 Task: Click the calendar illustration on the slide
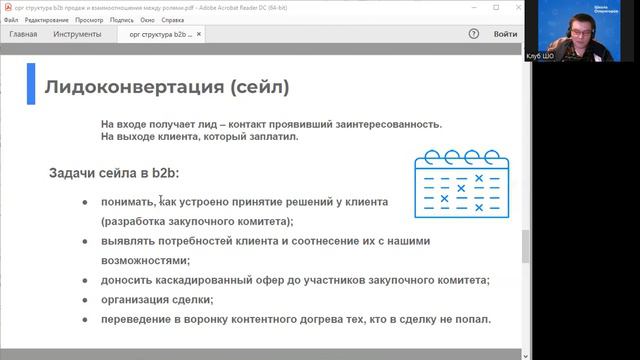tap(462, 184)
